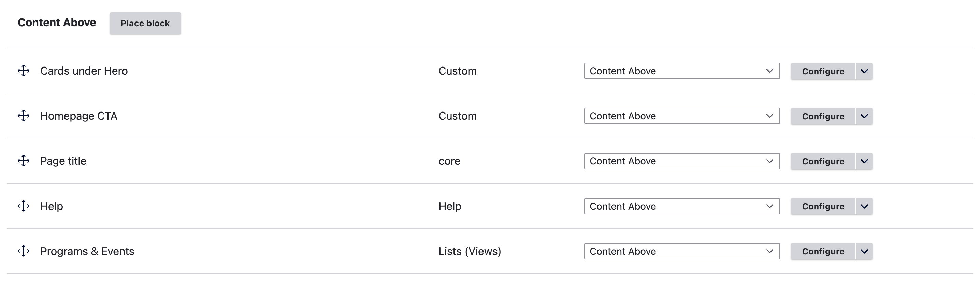This screenshot has height=283, width=980.
Task: Open region select for Homepage CTA
Action: (681, 116)
